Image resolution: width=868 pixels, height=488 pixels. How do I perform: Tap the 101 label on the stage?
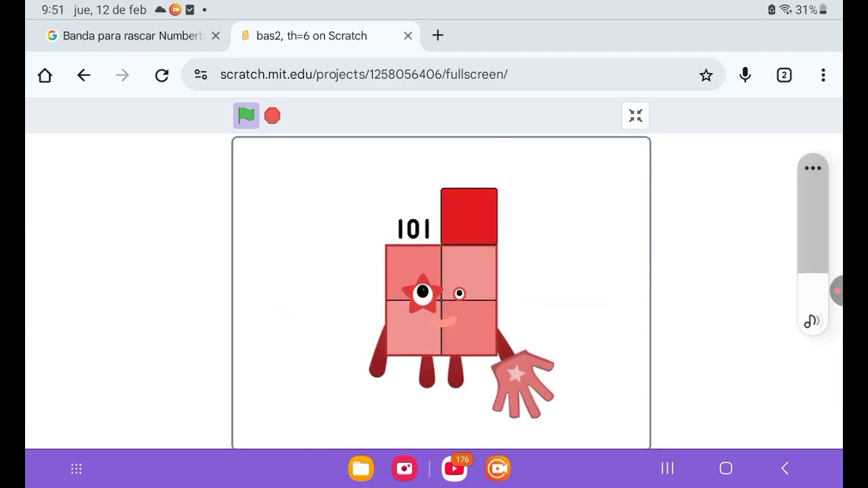(414, 229)
